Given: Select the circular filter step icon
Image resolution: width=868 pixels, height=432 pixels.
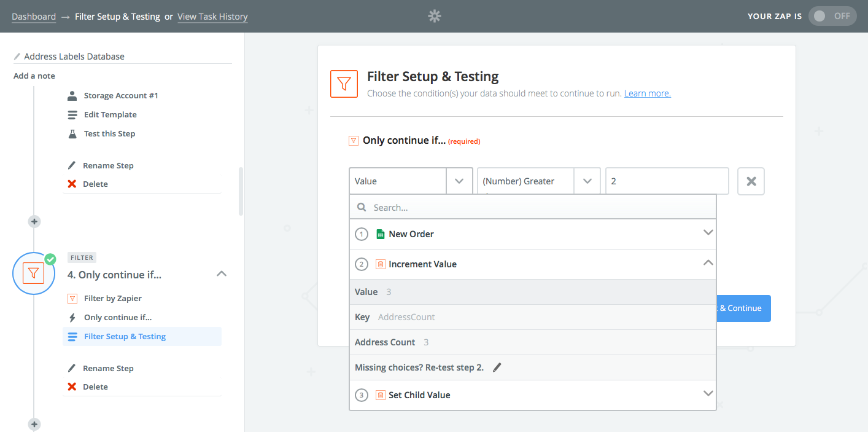Looking at the screenshot, I should 34,273.
